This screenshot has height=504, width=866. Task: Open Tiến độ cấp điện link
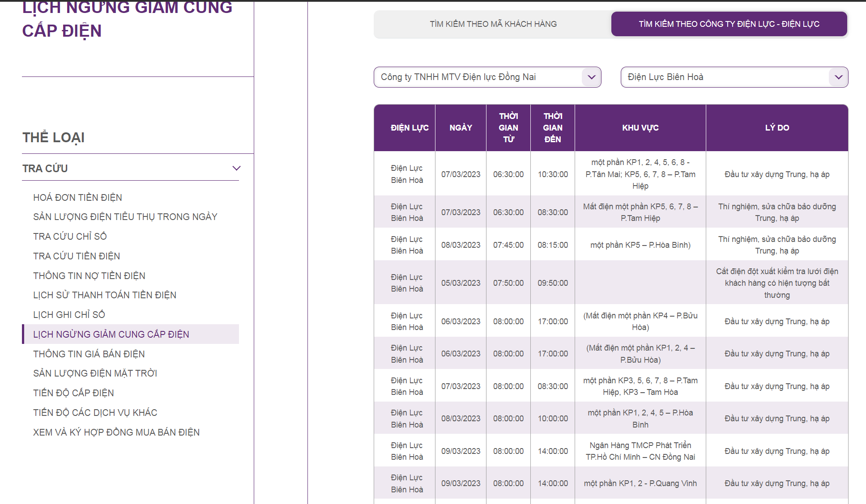click(x=73, y=393)
